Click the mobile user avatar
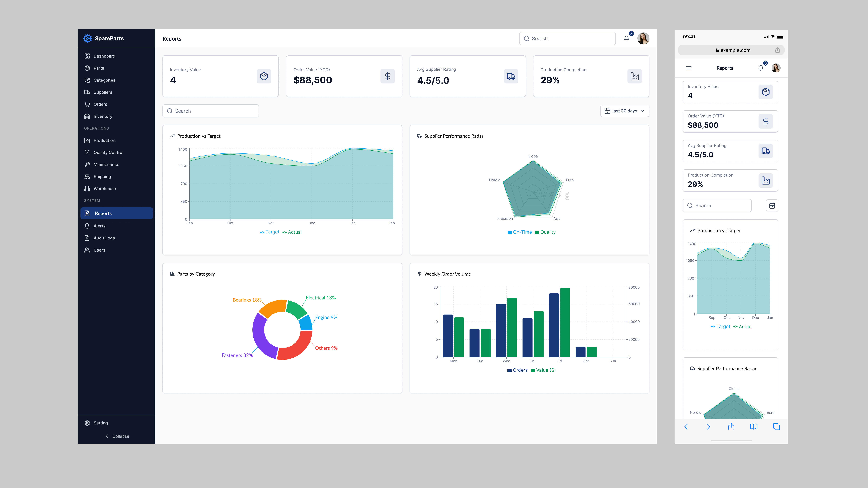868x488 pixels. tap(776, 68)
